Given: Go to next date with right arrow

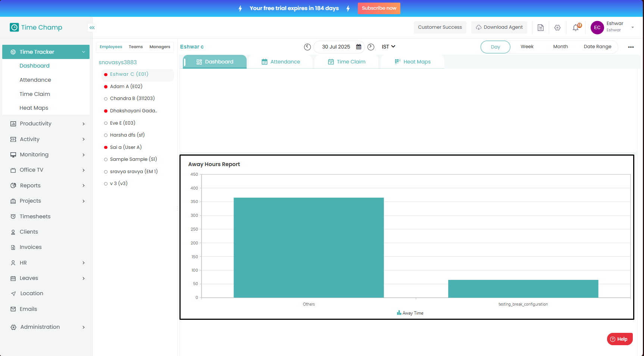Looking at the screenshot, I should pyautogui.click(x=371, y=47).
